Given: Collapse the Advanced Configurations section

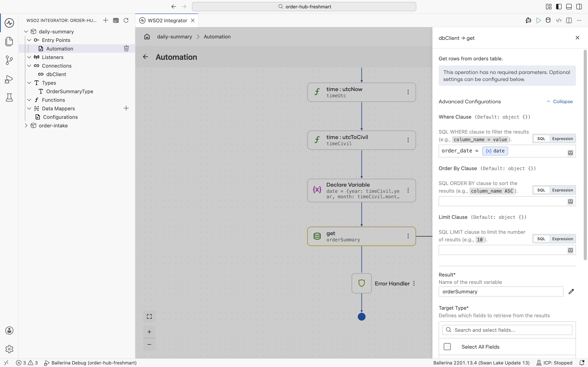Looking at the screenshot, I should [x=560, y=101].
